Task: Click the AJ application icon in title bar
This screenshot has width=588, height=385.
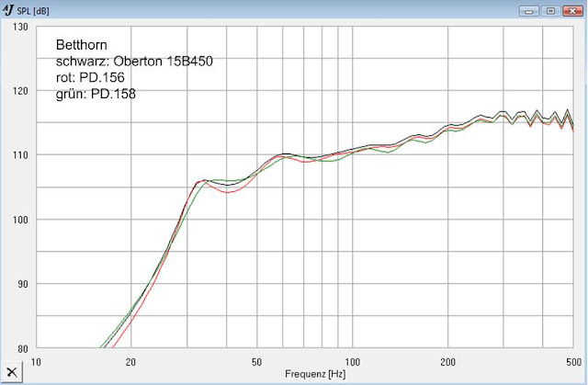Action: [8, 10]
